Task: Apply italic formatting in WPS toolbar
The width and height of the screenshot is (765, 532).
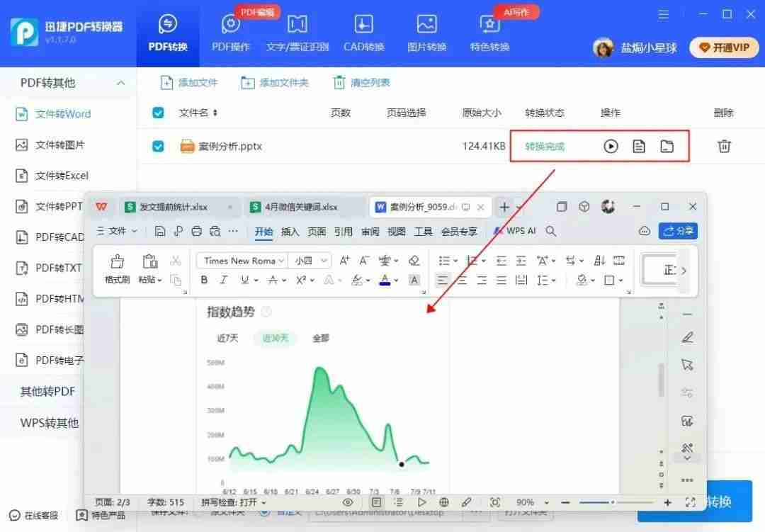Action: [223, 279]
